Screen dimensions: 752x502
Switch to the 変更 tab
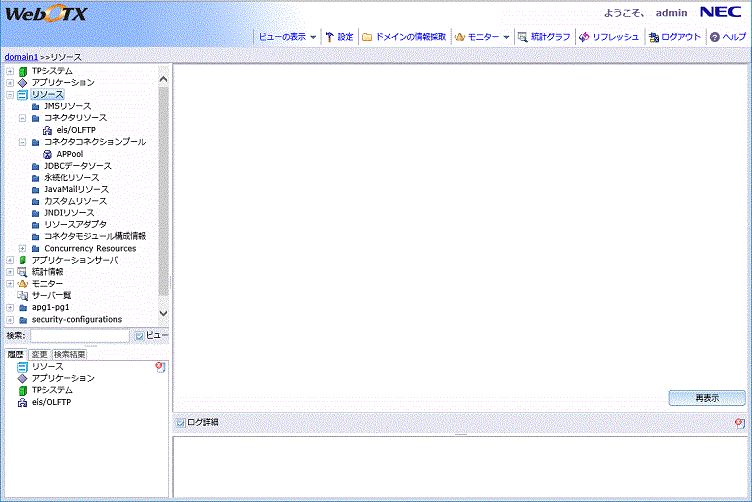tap(40, 354)
